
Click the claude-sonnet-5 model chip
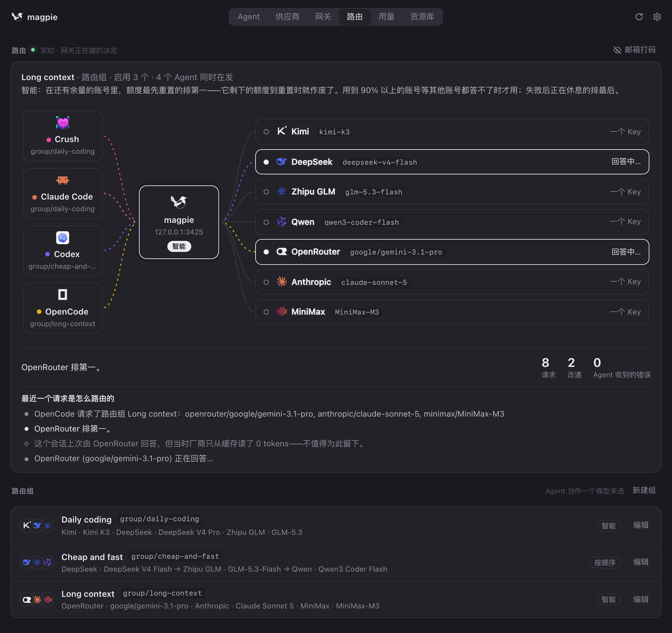pos(374,282)
